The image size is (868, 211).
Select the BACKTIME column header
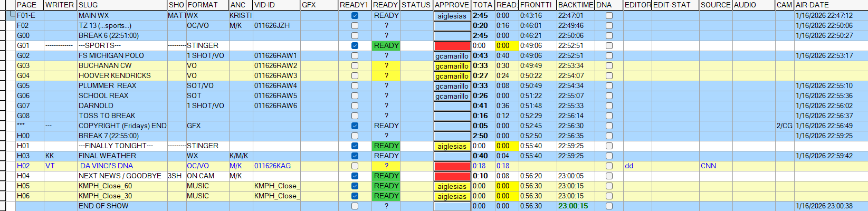tap(575, 5)
